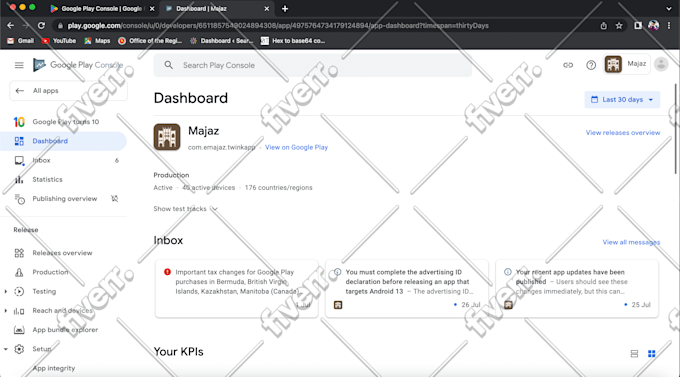Viewport: 680px width, 377px height.
Task: Click the Google Play Console logo
Action: point(78,65)
